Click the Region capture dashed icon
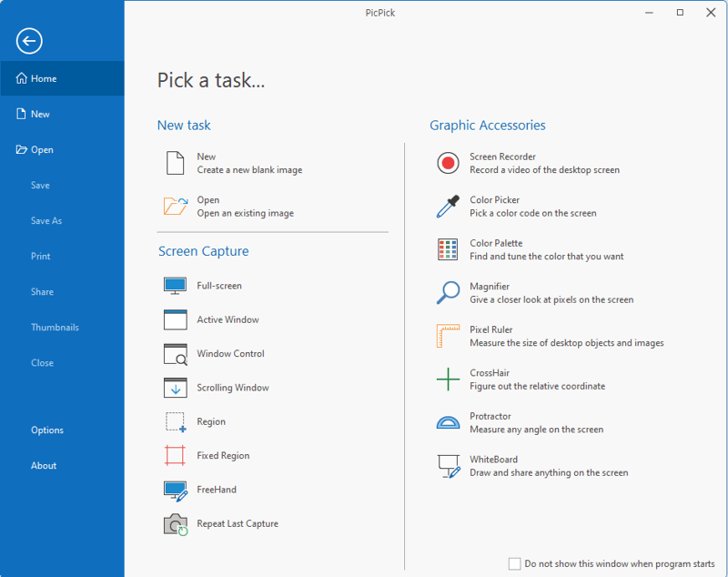728x577 pixels. point(176,422)
